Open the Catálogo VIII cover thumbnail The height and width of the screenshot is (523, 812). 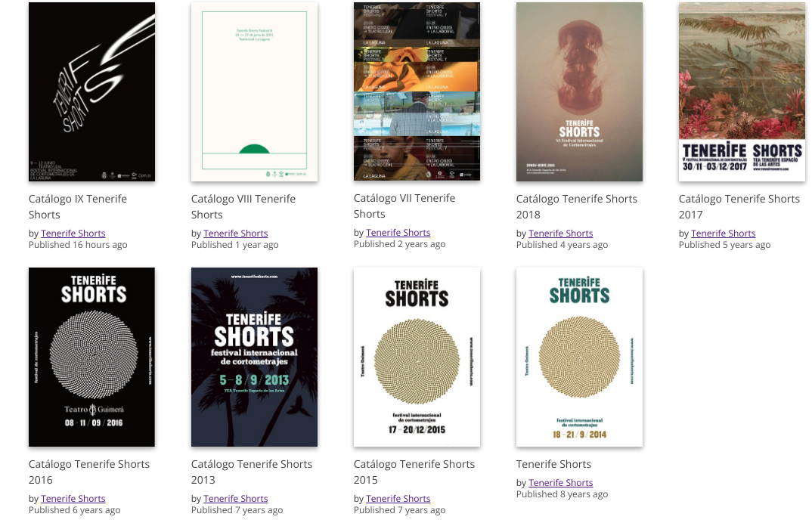coord(254,91)
